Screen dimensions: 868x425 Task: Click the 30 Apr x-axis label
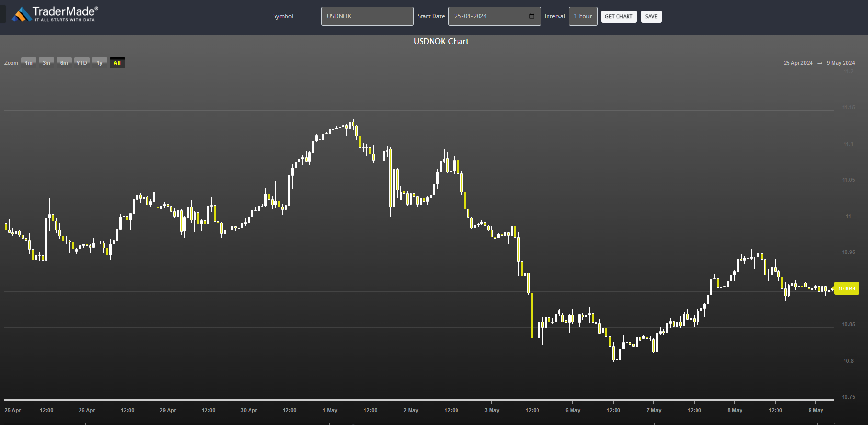(249, 410)
